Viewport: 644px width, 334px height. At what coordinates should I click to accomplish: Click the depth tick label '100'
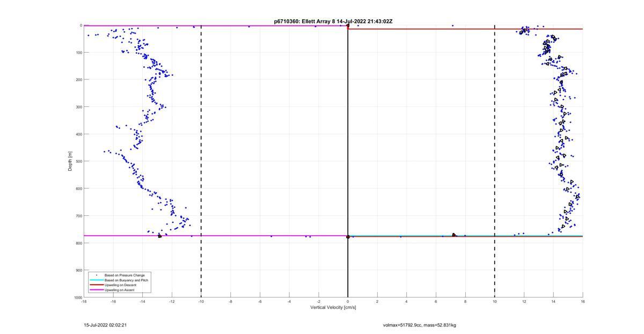tap(78, 53)
